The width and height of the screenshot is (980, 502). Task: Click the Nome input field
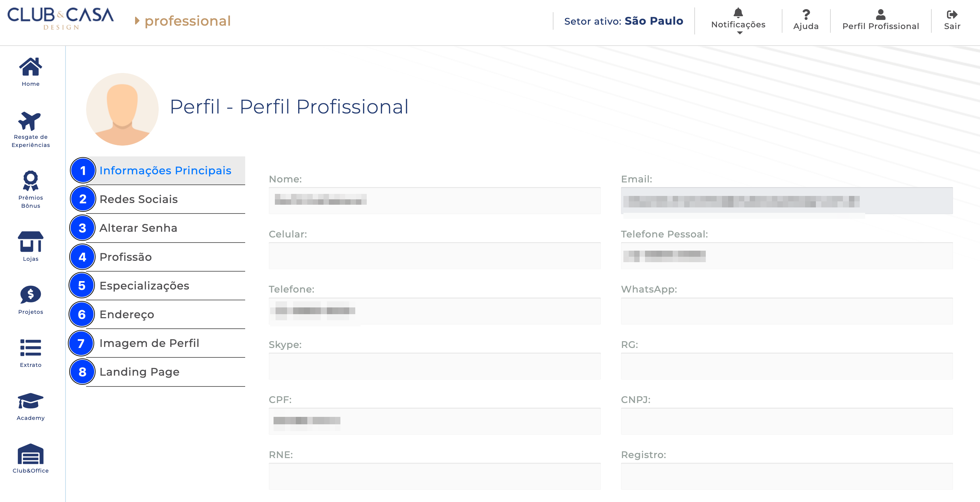coord(435,201)
